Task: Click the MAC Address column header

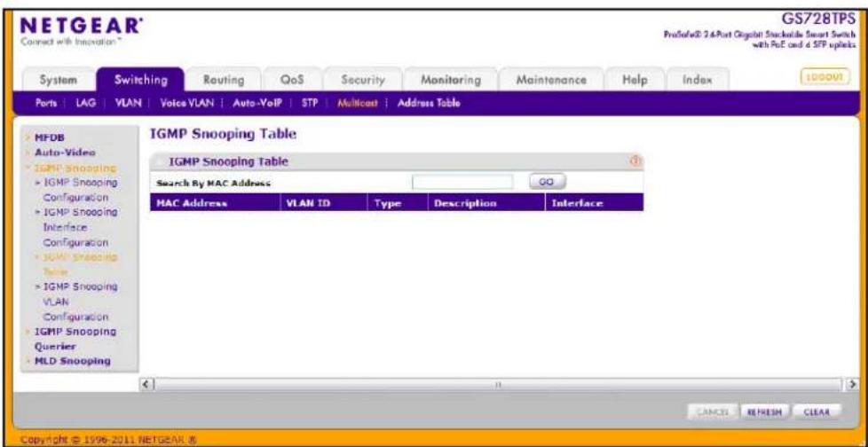Action: point(216,203)
